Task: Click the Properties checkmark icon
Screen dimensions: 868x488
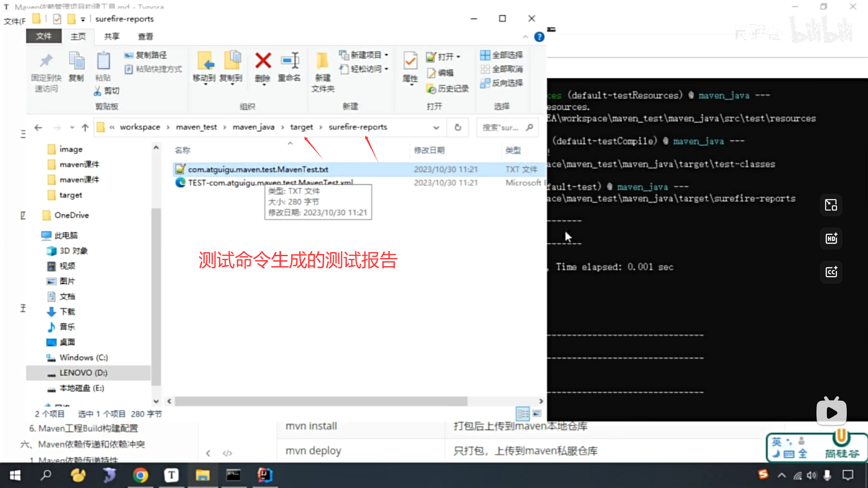Action: pos(410,61)
